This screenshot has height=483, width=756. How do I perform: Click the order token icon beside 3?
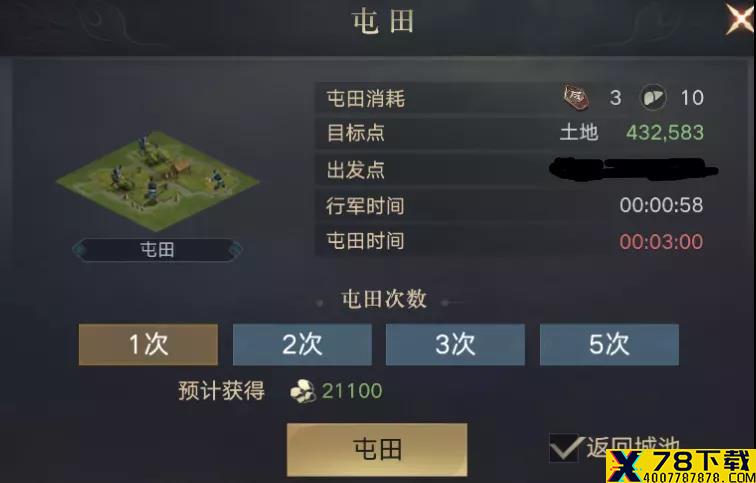point(577,97)
